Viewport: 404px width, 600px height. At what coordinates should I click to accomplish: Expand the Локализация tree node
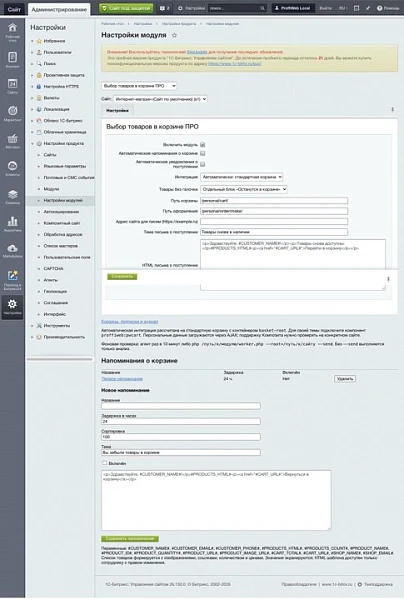pos(32,109)
